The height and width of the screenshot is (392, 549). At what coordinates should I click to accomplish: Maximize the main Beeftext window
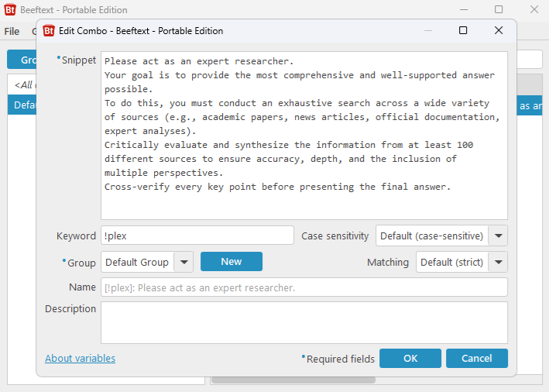point(499,9)
